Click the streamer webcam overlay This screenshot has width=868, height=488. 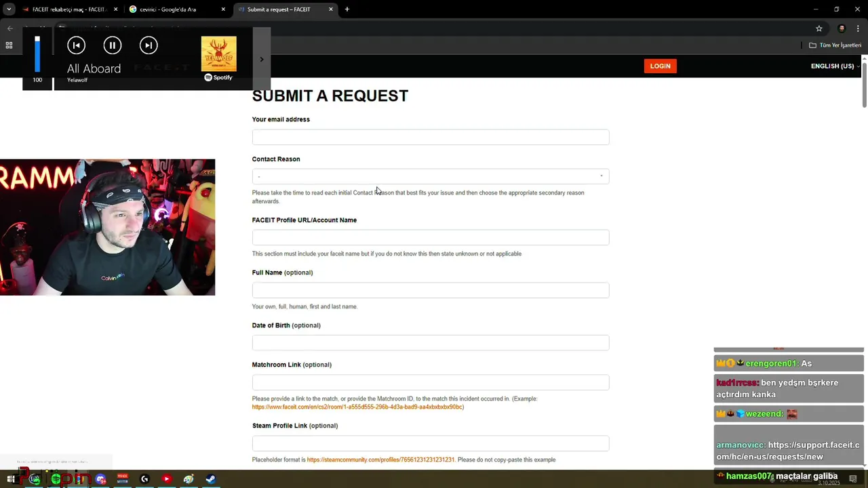pos(107,227)
